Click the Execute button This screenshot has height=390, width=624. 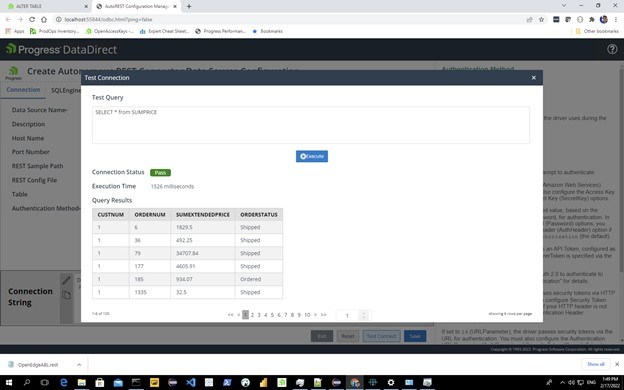[x=312, y=156]
